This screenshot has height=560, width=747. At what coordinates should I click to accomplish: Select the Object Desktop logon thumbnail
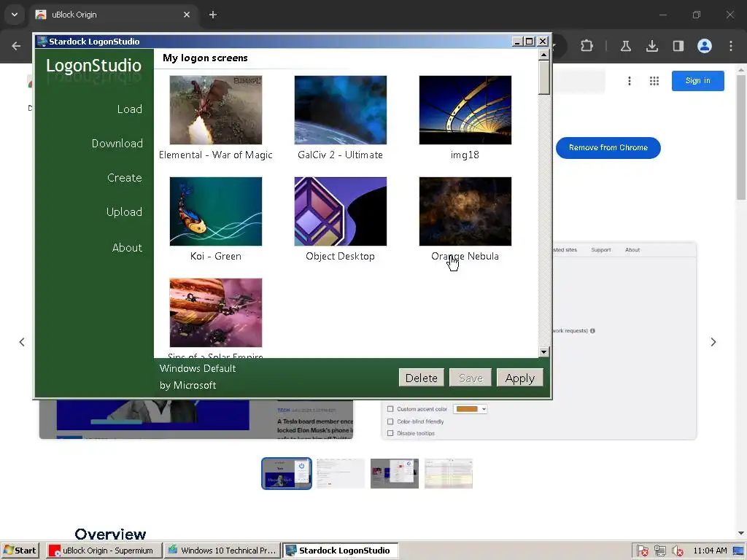[341, 211]
